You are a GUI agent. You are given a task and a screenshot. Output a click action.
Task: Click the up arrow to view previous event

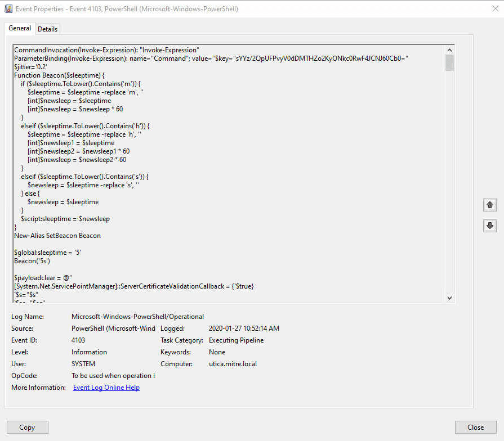(x=489, y=205)
